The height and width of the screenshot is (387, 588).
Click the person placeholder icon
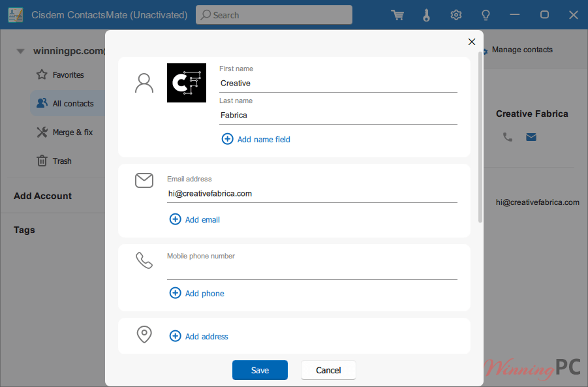(x=144, y=83)
